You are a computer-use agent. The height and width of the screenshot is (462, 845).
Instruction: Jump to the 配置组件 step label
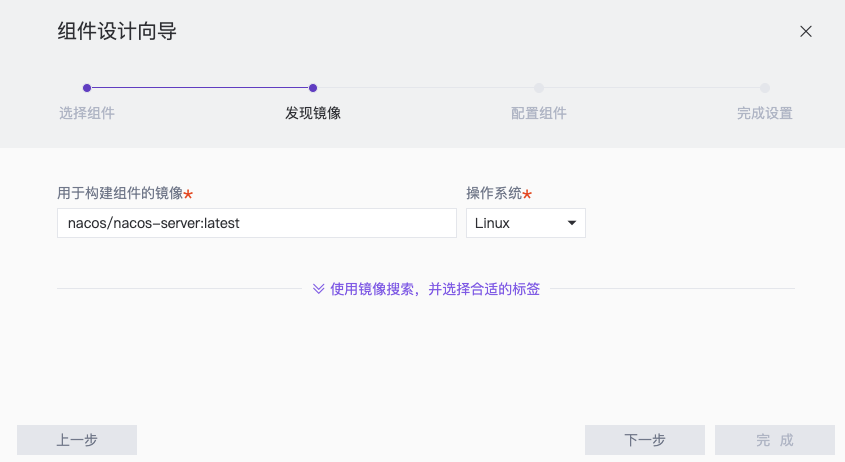pos(539,113)
